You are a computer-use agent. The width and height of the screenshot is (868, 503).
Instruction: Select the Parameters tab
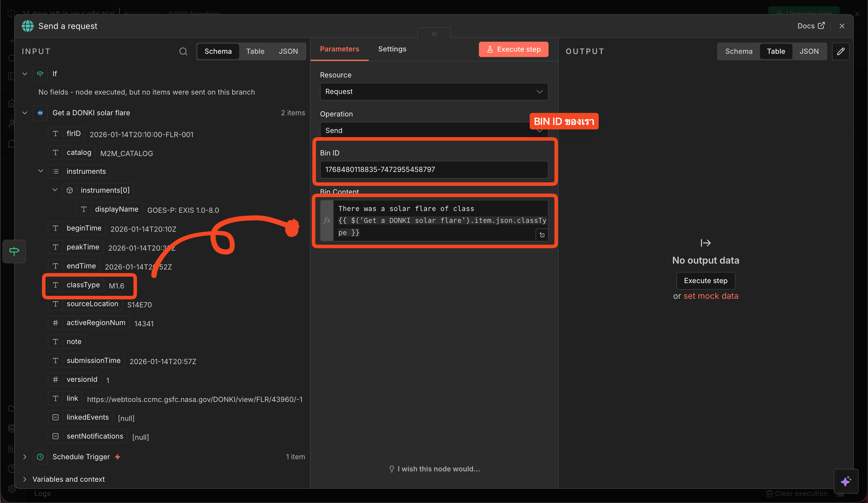(339, 49)
